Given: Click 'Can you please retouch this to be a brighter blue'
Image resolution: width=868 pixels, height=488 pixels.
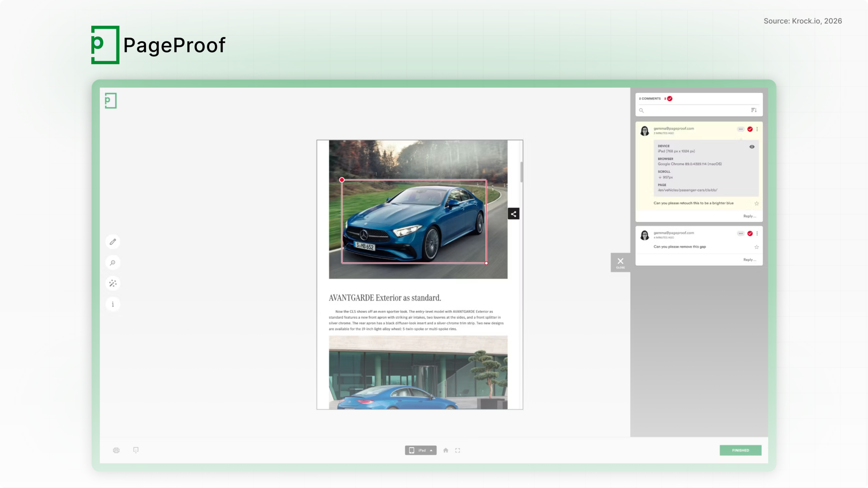Looking at the screenshot, I should (693, 203).
